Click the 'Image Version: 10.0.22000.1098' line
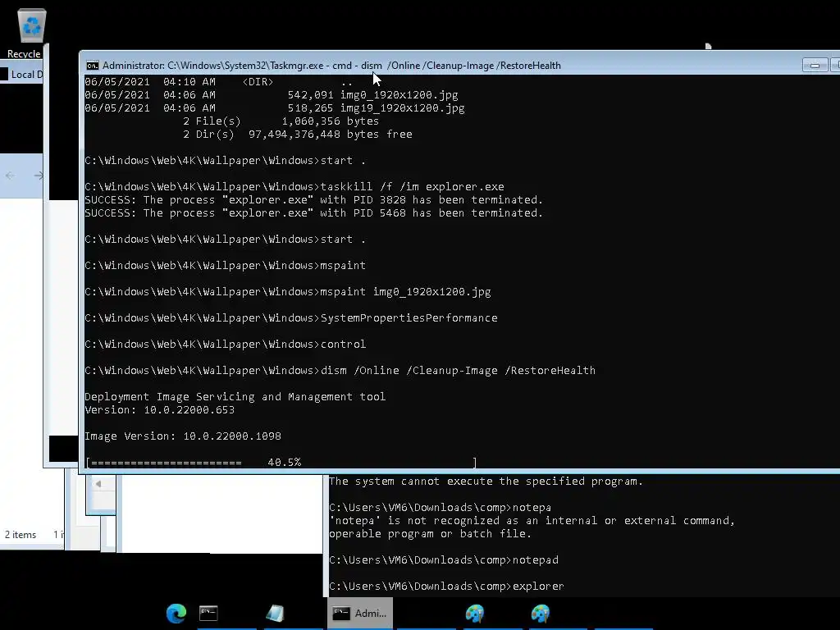Viewport: 840px width, 630px height. point(183,436)
